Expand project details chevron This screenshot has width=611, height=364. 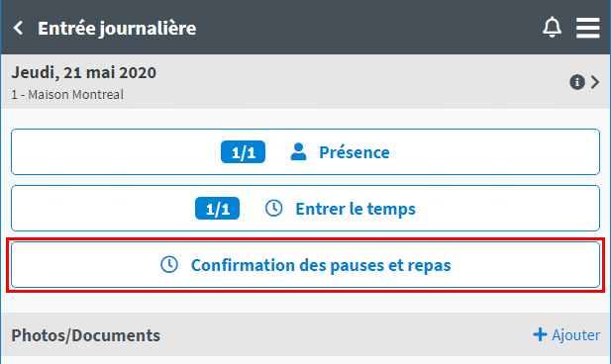coord(594,82)
